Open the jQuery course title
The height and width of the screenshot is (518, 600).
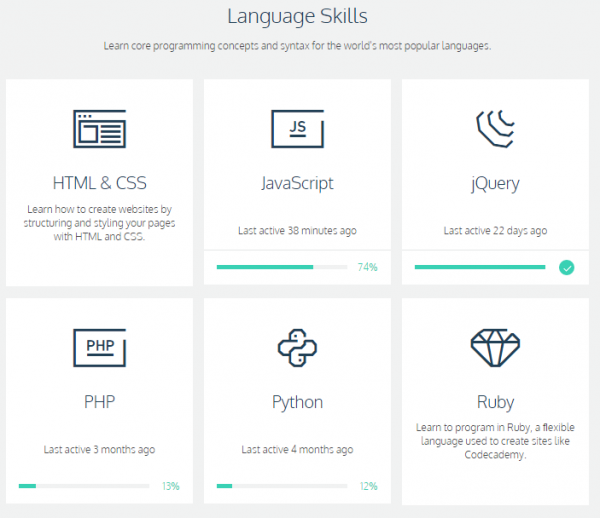pos(495,184)
